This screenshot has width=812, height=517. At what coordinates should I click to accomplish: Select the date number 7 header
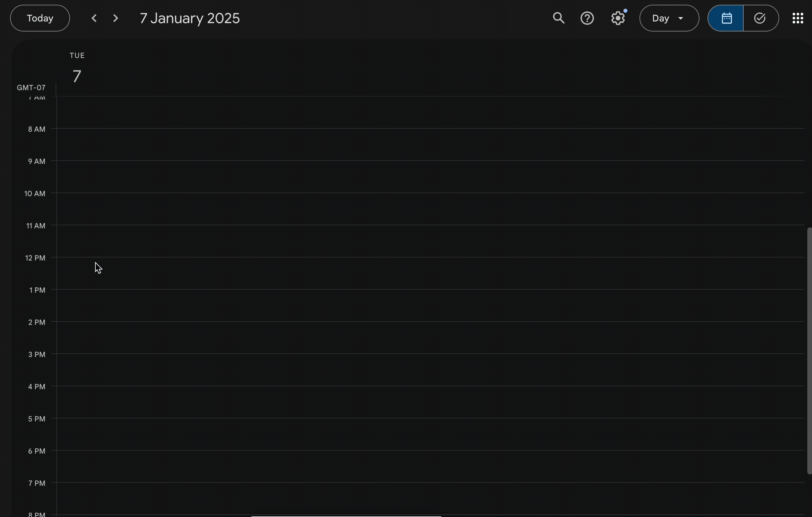[77, 76]
